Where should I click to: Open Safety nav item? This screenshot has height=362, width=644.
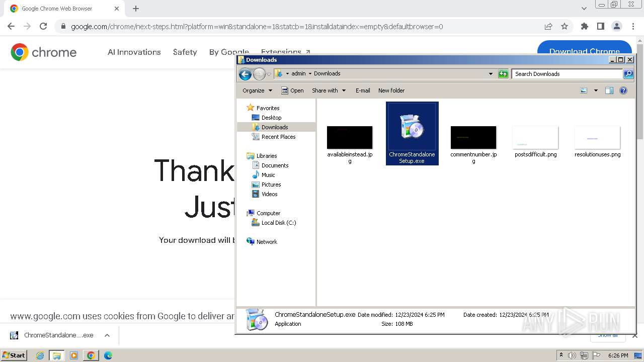tap(185, 52)
